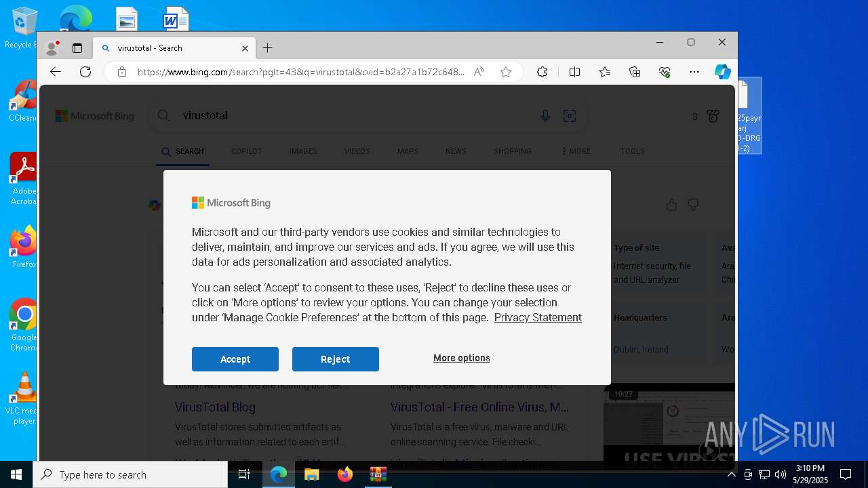
Task: Add this page to favorites star
Action: click(x=506, y=72)
